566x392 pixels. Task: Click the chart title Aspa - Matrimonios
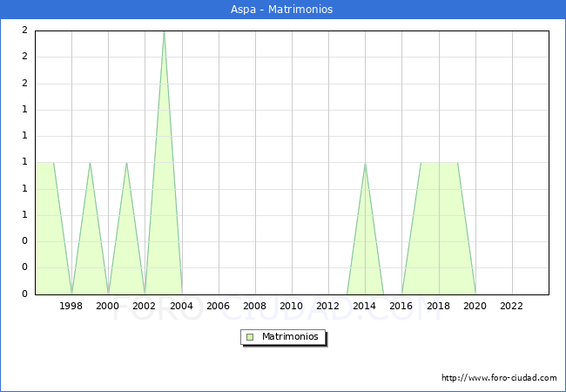(x=282, y=10)
